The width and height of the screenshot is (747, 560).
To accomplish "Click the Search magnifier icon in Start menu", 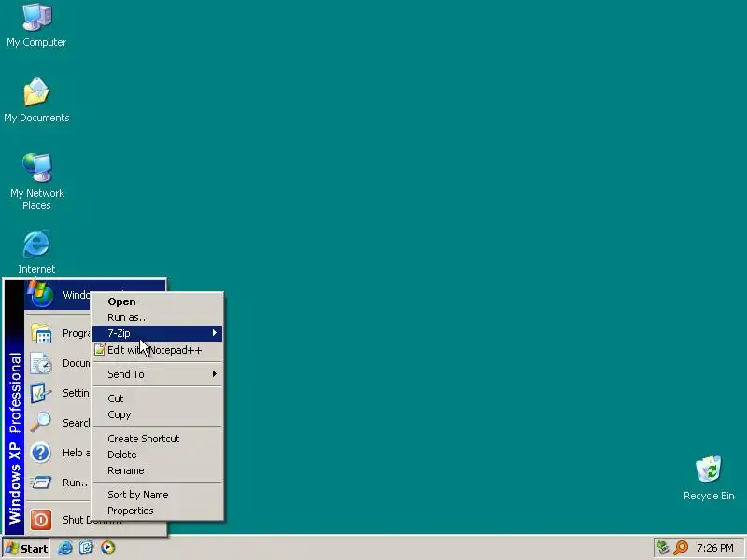I will (x=41, y=423).
